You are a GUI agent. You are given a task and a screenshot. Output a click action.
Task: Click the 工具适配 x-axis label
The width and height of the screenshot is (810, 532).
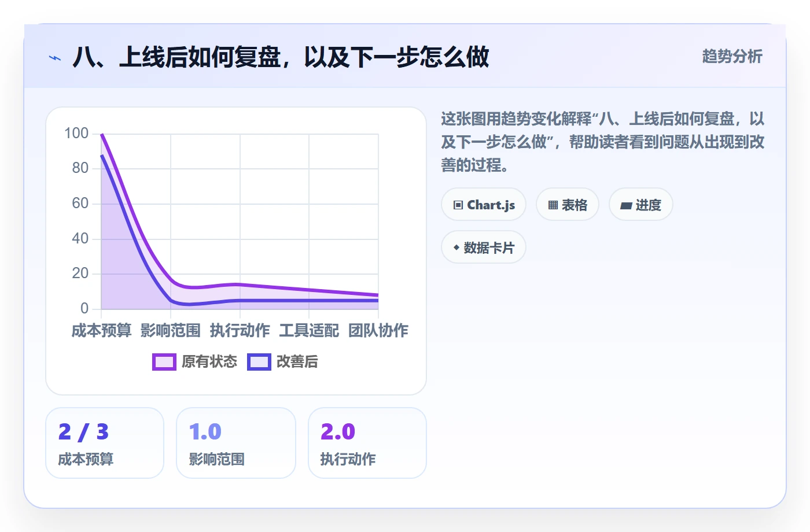click(x=309, y=331)
